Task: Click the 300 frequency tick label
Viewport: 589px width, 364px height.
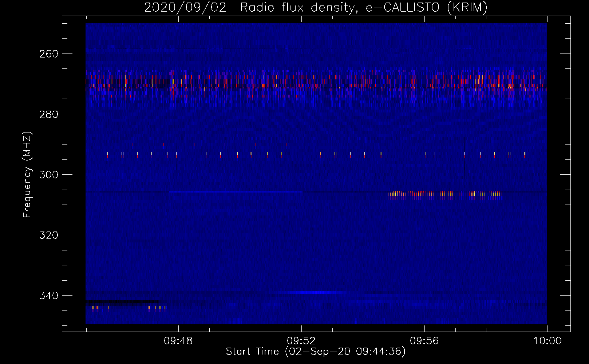Action: 48,175
